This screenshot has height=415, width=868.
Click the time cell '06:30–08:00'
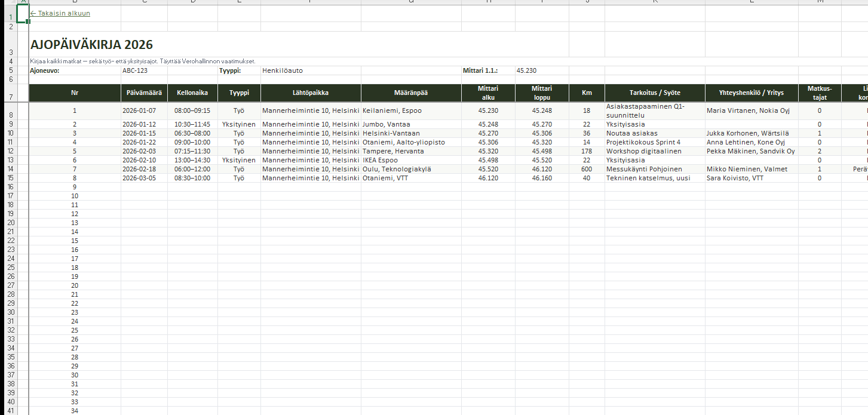192,133
